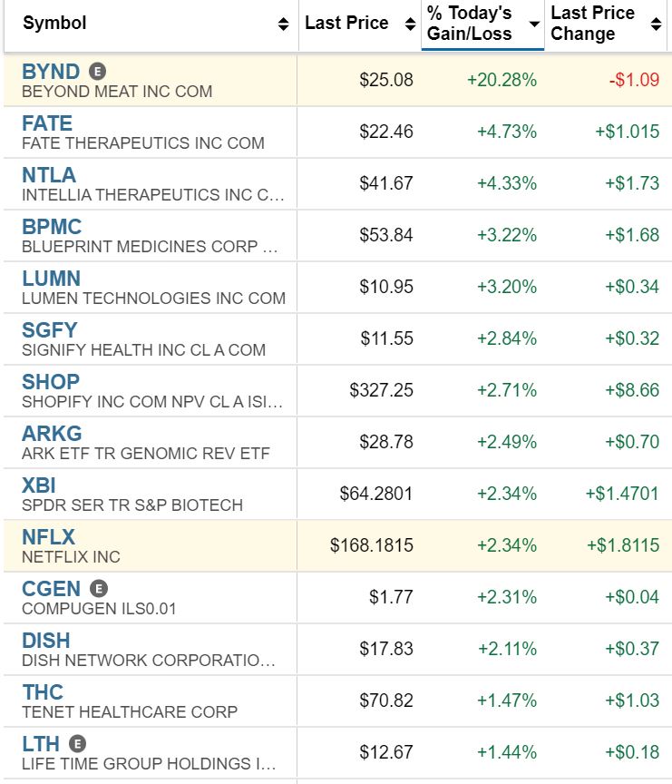Open the NFLX ticker link
Viewport: 672px width, 784px height.
tap(48, 537)
